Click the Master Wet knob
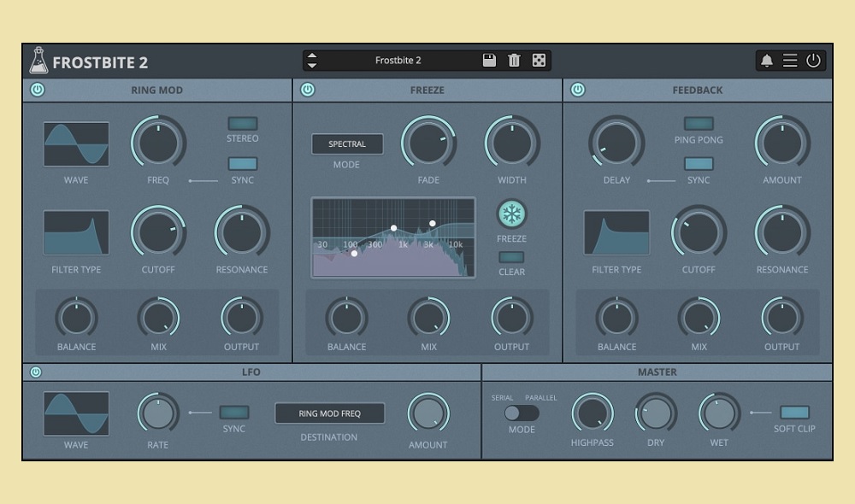The image size is (855, 504). pos(719,413)
